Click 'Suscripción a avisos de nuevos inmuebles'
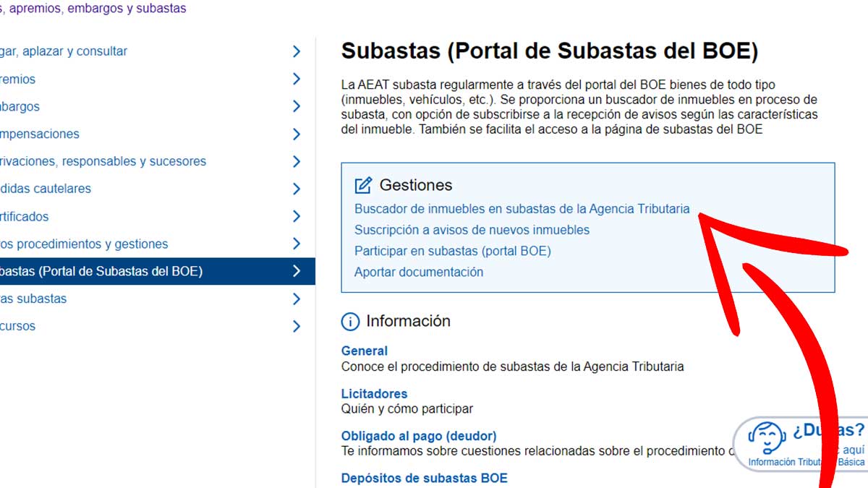Screen dimensions: 868x488 coord(473,230)
